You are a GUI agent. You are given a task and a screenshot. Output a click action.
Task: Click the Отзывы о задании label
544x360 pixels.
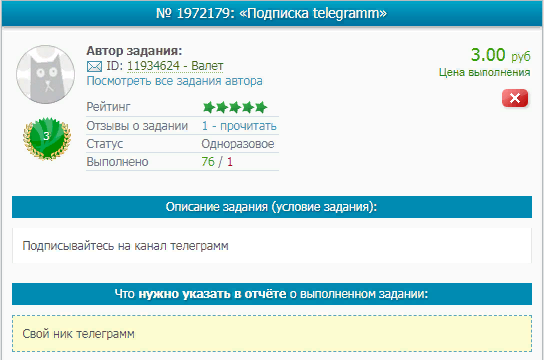click(137, 126)
